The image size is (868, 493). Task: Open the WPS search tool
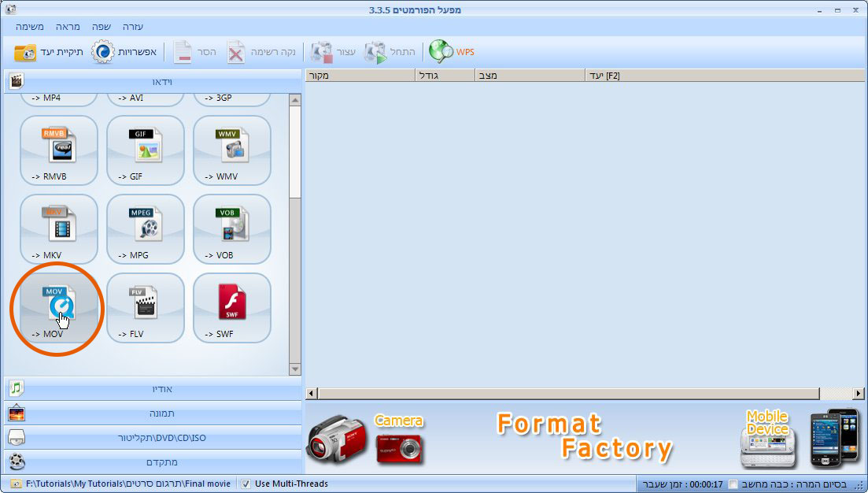click(452, 51)
